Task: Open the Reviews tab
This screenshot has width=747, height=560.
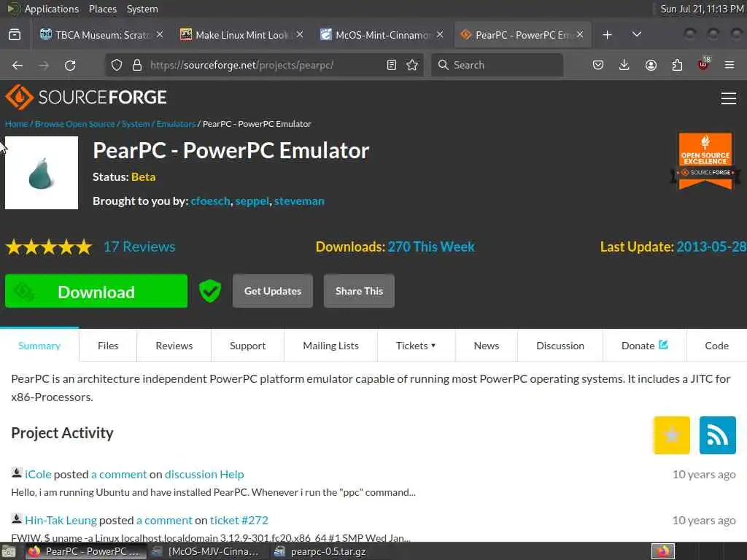Action: [174, 346]
